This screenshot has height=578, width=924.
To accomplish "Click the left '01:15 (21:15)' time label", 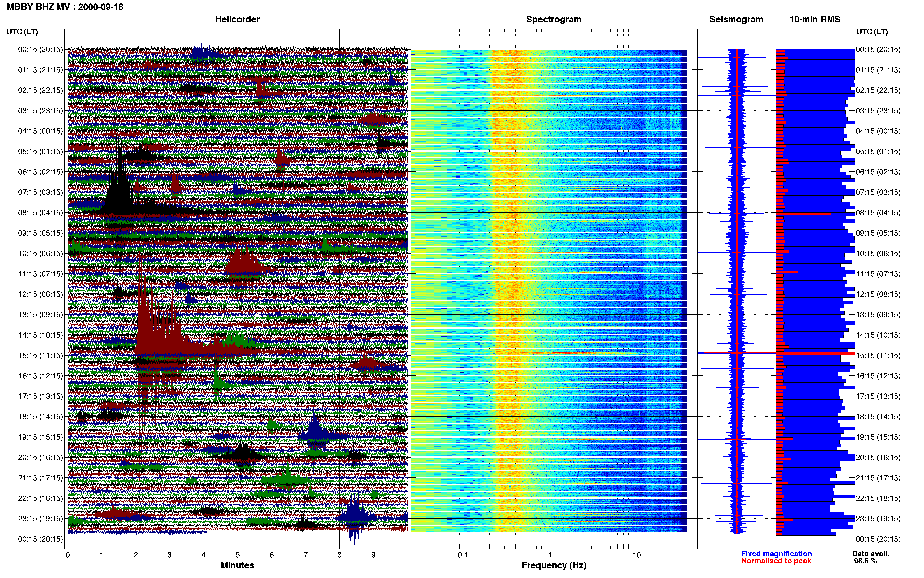I will coord(41,70).
